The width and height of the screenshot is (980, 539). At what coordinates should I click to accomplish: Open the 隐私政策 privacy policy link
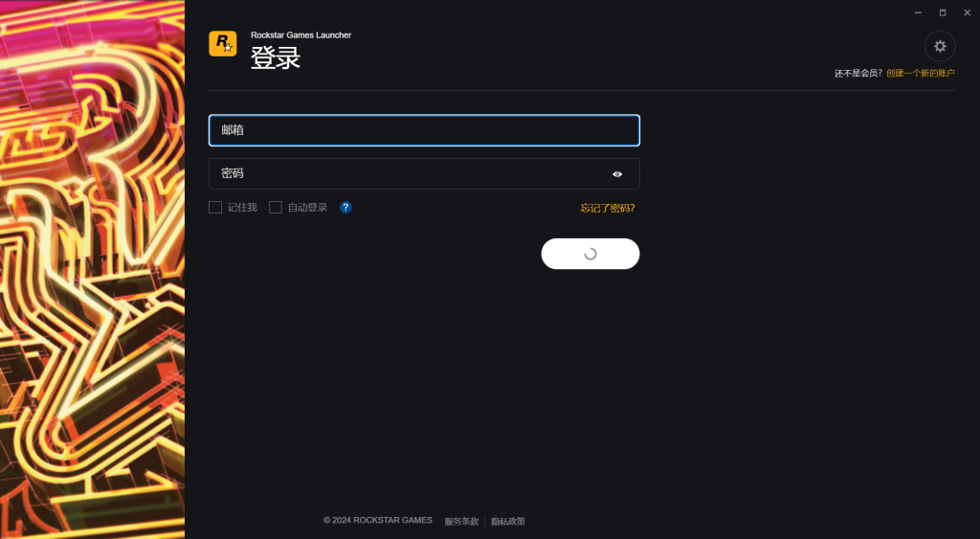(507, 522)
